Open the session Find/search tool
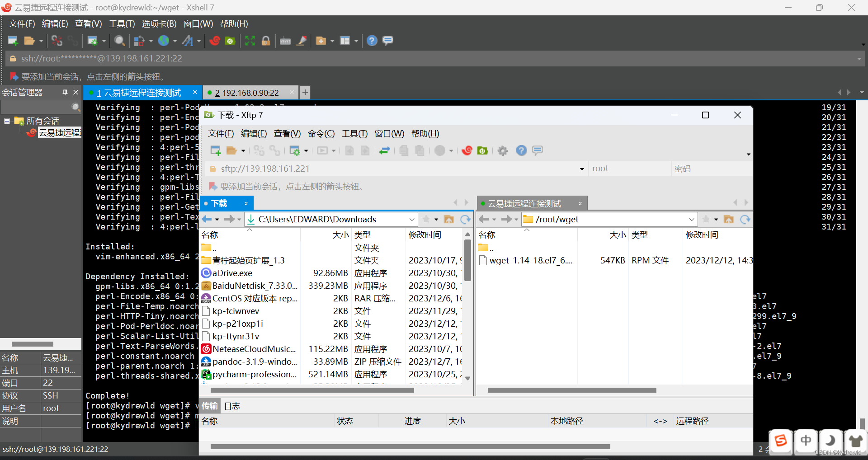The image size is (868, 460). tap(119, 41)
